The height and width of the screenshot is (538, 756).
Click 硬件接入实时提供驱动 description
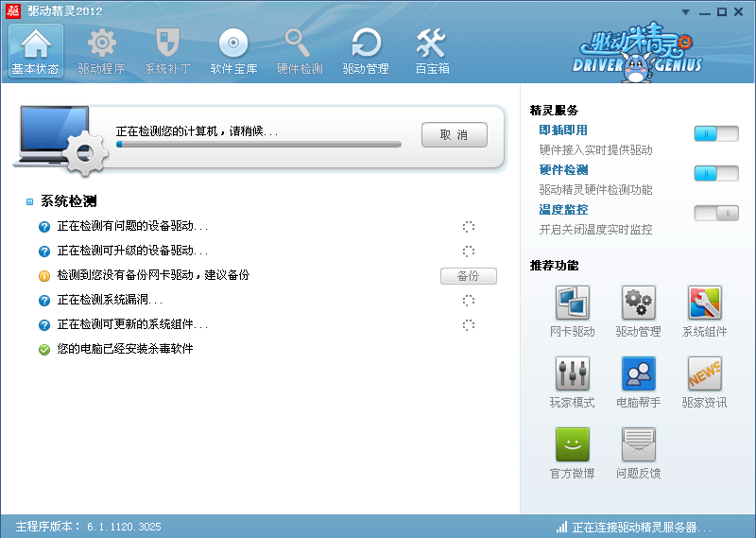click(595, 150)
